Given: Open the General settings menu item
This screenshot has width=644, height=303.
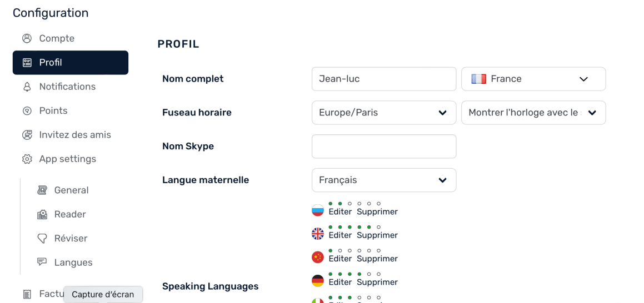Looking at the screenshot, I should (x=71, y=190).
